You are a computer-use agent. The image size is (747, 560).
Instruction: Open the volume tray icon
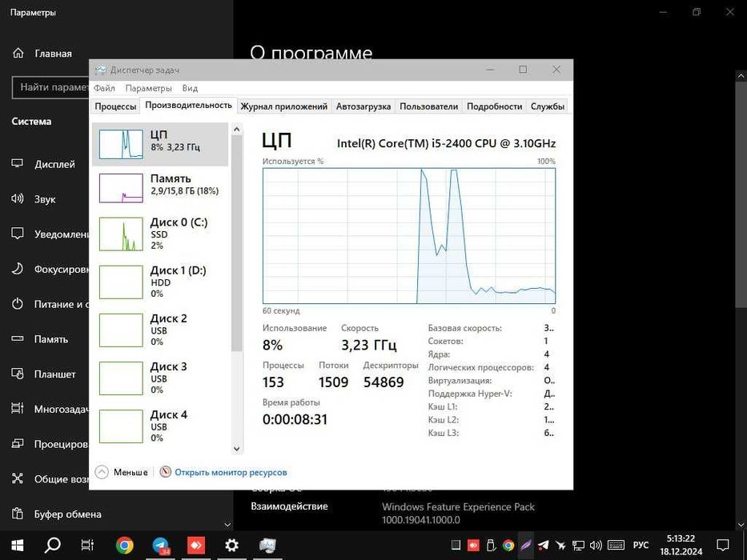pos(596,545)
